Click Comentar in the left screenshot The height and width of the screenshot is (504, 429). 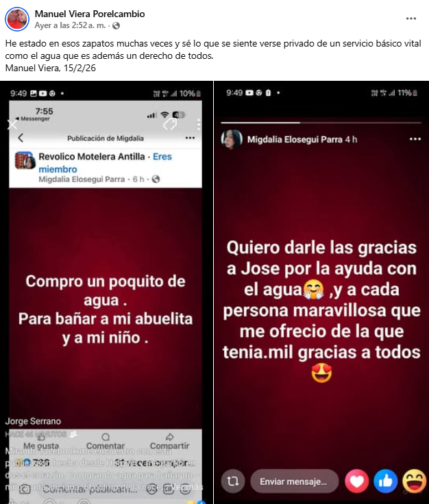point(106,442)
